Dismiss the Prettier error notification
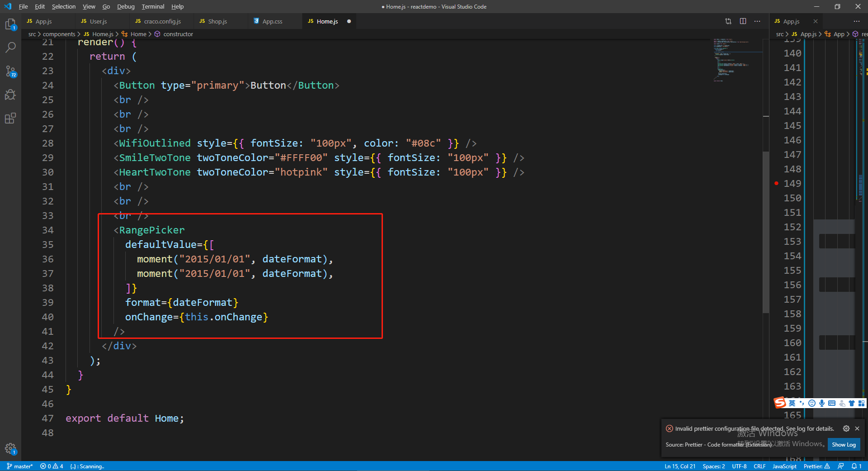Screen dimensions: 868x471 [x=857, y=428]
